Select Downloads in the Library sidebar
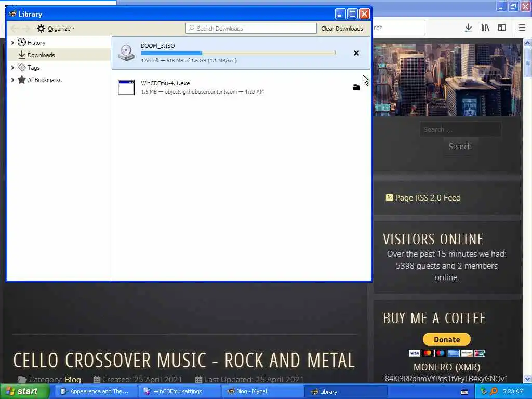The width and height of the screenshot is (532, 399). (41, 55)
